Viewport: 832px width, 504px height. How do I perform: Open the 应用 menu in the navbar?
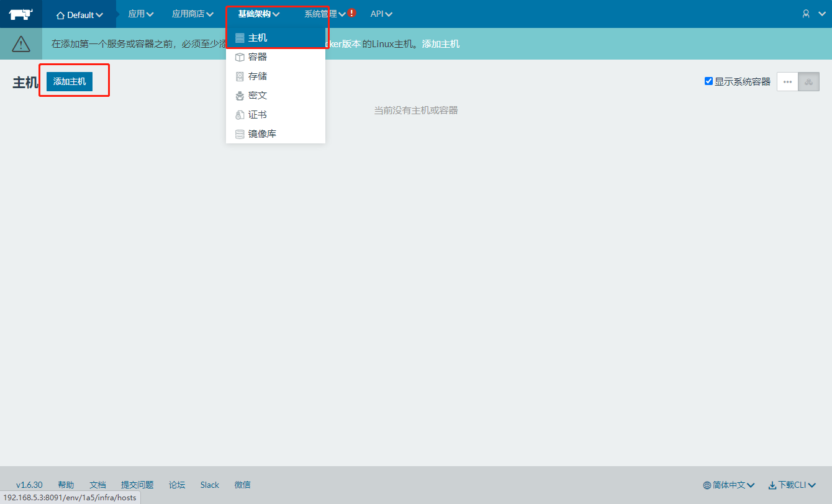(140, 14)
